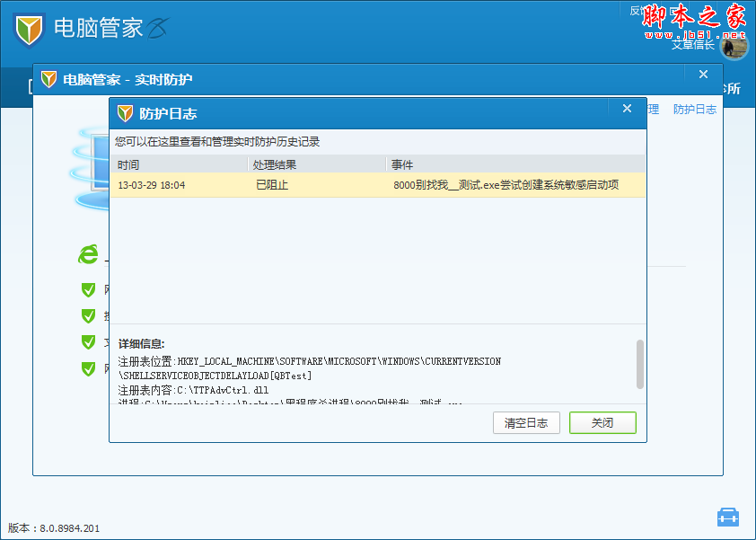Click the fourth green shield check icon
756x540 pixels.
88,368
